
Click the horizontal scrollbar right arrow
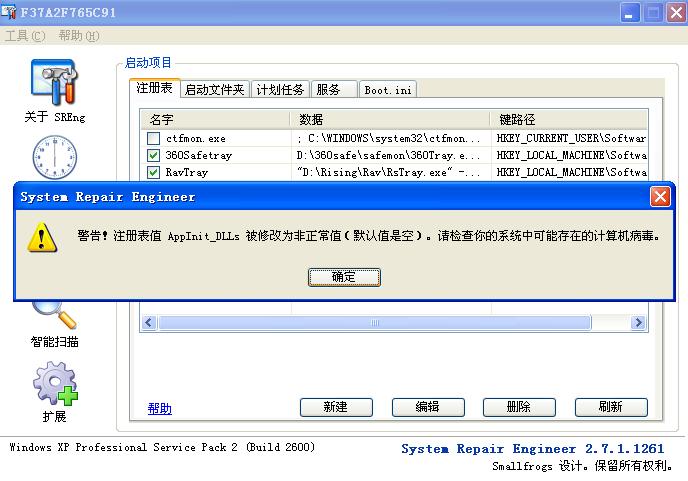point(638,323)
